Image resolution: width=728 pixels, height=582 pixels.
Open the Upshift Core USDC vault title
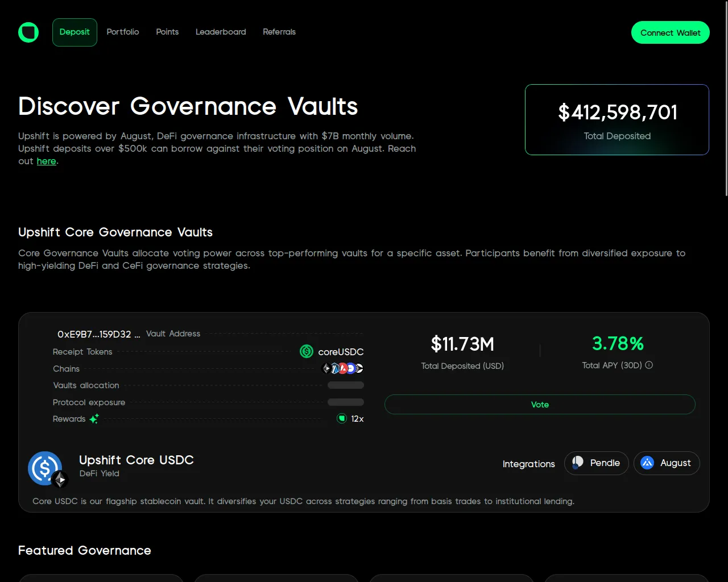tap(136, 460)
